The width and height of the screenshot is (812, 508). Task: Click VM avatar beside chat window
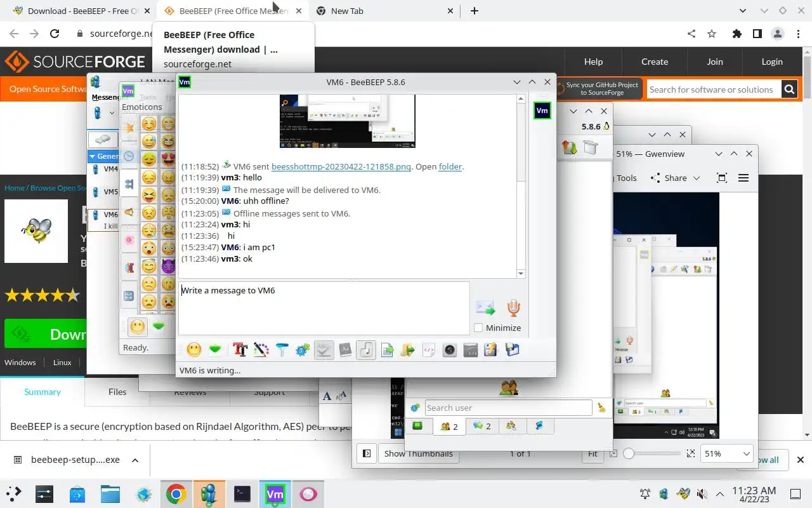click(x=542, y=110)
